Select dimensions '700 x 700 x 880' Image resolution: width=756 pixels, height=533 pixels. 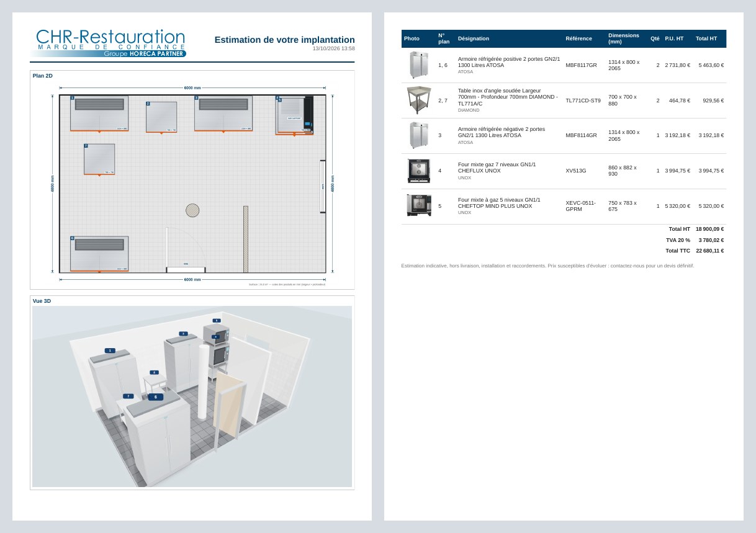(x=623, y=101)
